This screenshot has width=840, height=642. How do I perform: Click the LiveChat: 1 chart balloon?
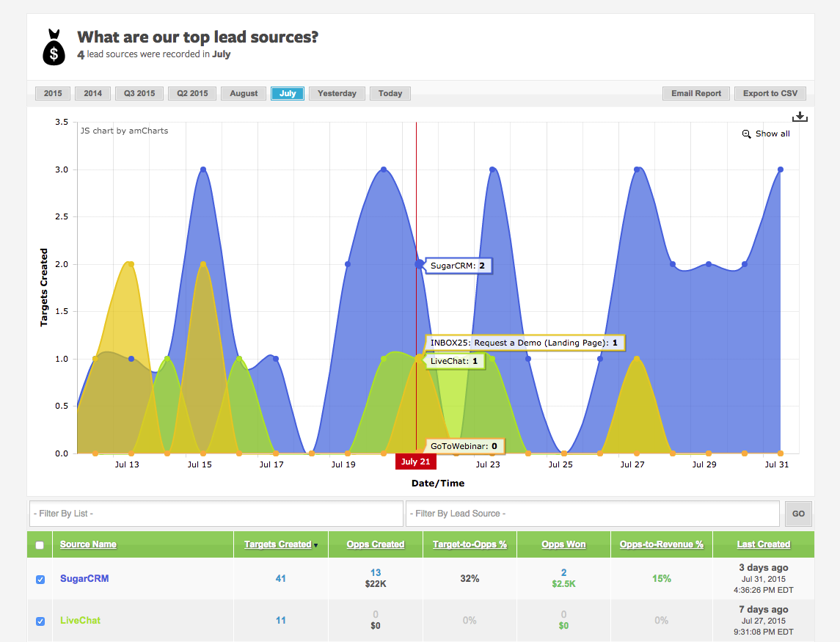click(x=454, y=361)
